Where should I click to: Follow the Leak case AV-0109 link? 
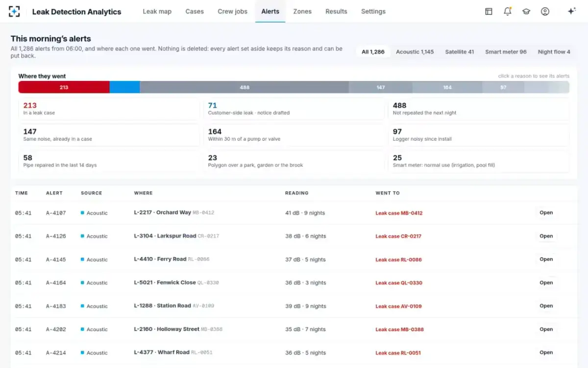point(398,306)
